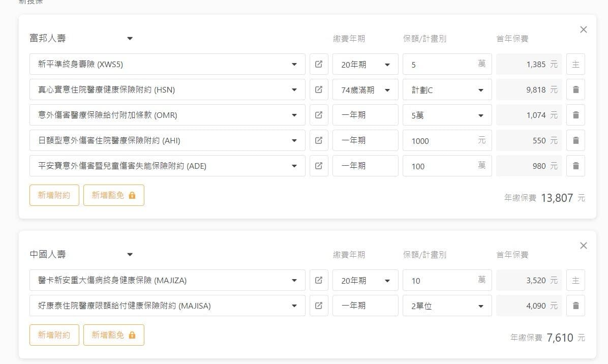Screen dimensions: 608x364
Task: Open the 2單位 coverage dropdown
Action: 447,306
